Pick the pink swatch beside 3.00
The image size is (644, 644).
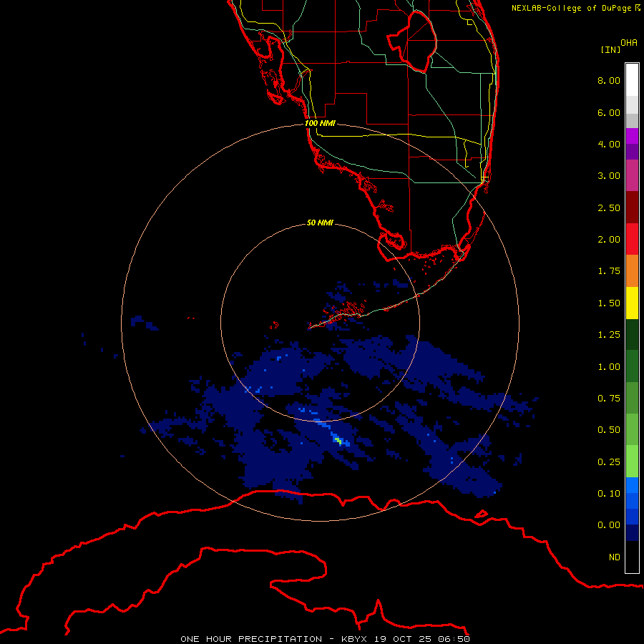(x=632, y=175)
